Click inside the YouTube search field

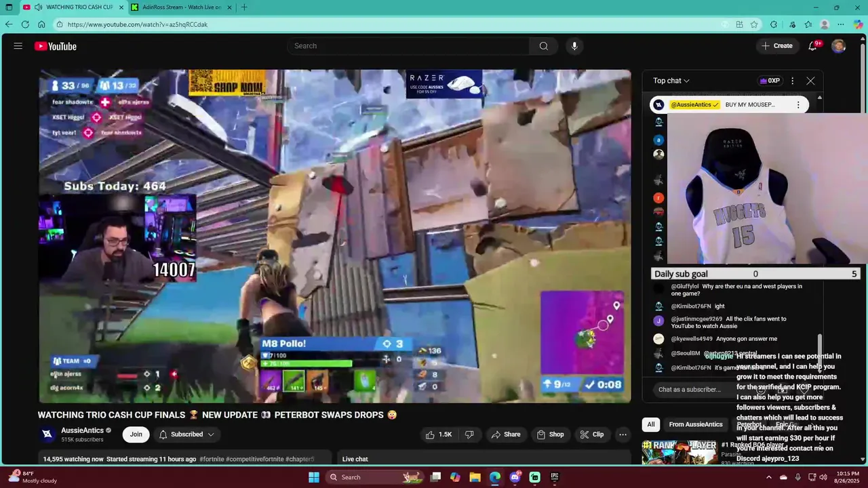point(408,46)
